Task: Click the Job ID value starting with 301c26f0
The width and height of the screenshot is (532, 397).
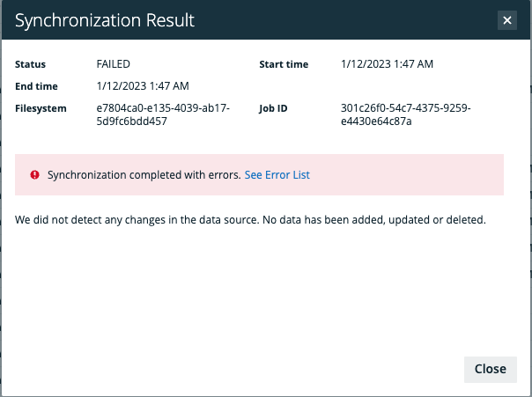Action: 405,114
